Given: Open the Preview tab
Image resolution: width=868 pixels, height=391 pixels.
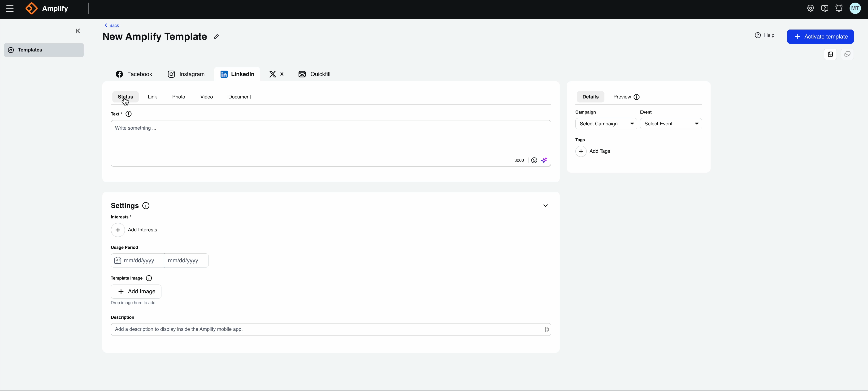Looking at the screenshot, I should (622, 97).
